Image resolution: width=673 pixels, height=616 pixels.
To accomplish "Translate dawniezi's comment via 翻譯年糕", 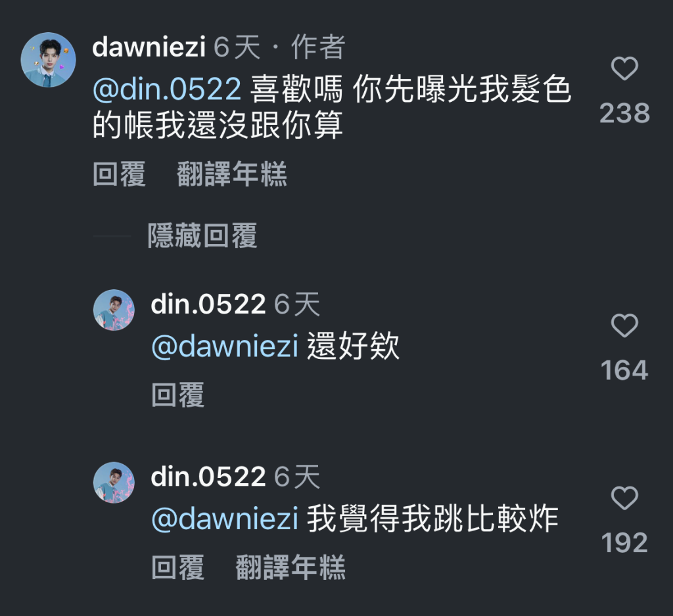I will 232,174.
